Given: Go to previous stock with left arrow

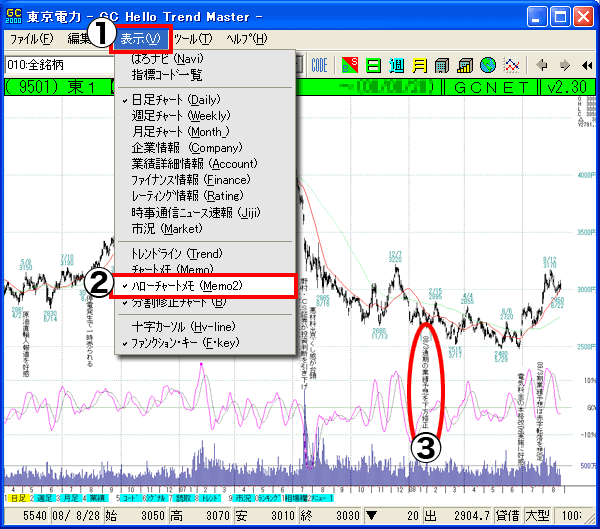Looking at the screenshot, I should tap(542, 65).
